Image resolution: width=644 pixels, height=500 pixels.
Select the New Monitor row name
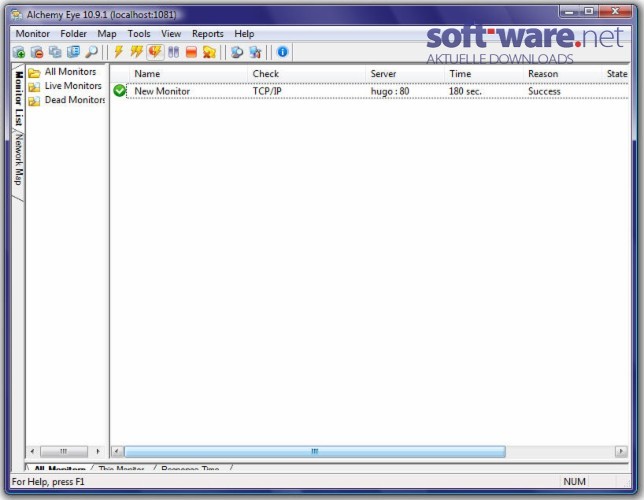(x=162, y=91)
